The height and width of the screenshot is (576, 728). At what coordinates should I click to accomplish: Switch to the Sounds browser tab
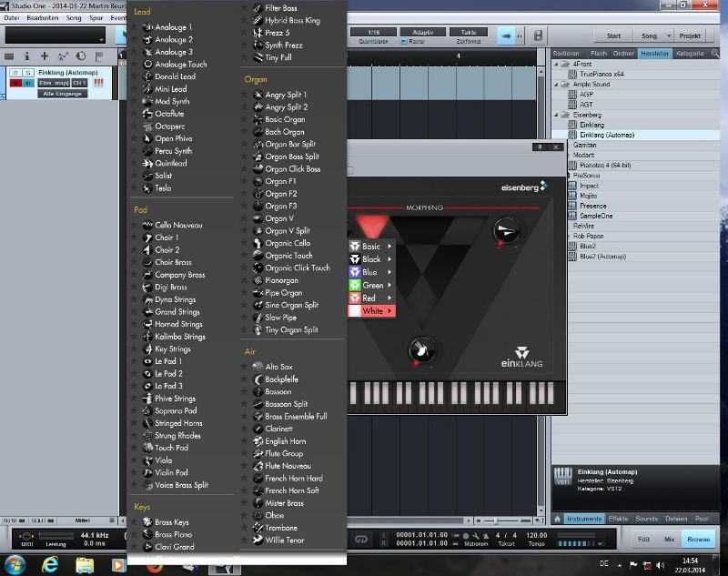(x=647, y=519)
